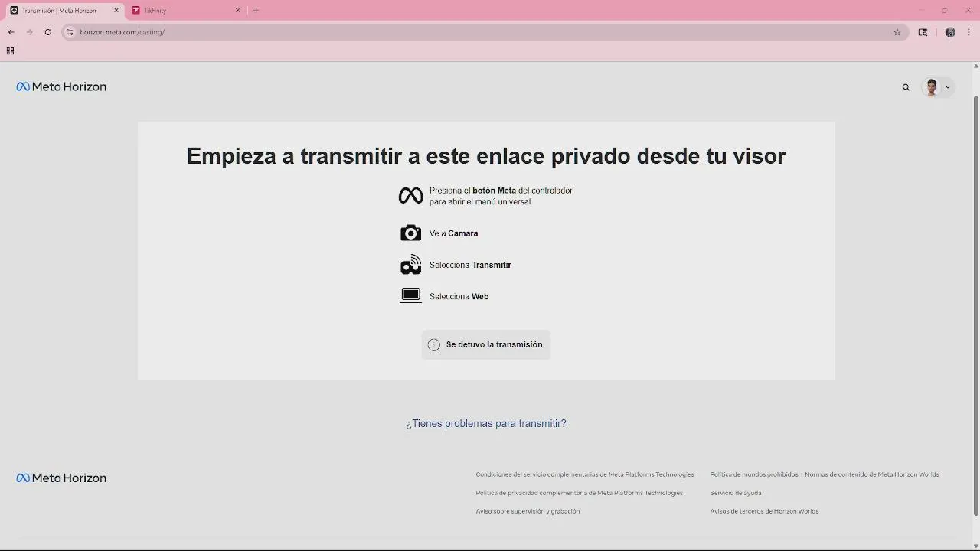The height and width of the screenshot is (551, 980).
Task: Click the computer icon beside Selecciona Web
Action: 410,295
